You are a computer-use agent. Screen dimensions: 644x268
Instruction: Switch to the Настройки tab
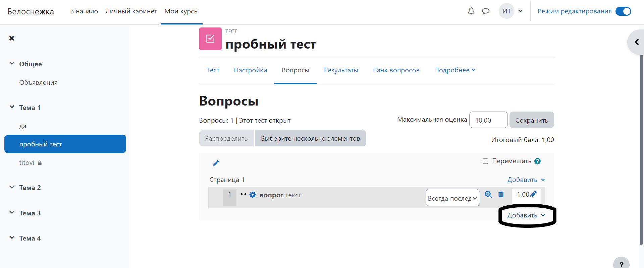[250, 70]
